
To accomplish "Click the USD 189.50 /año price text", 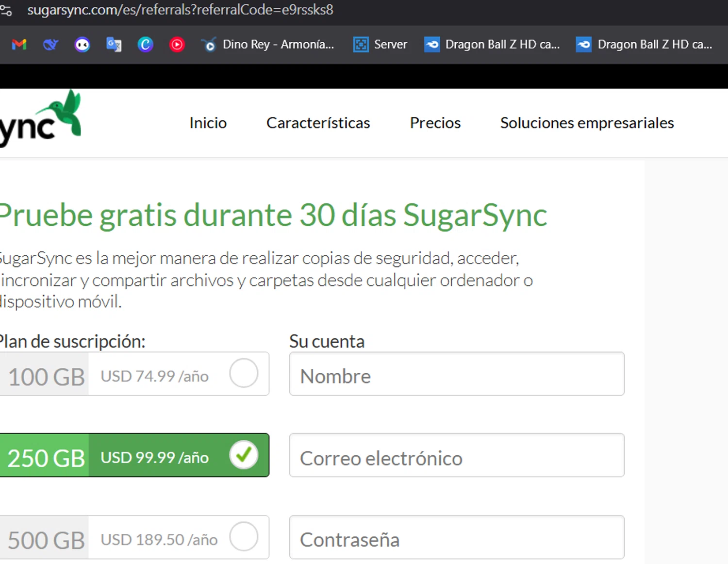I will pos(159,539).
